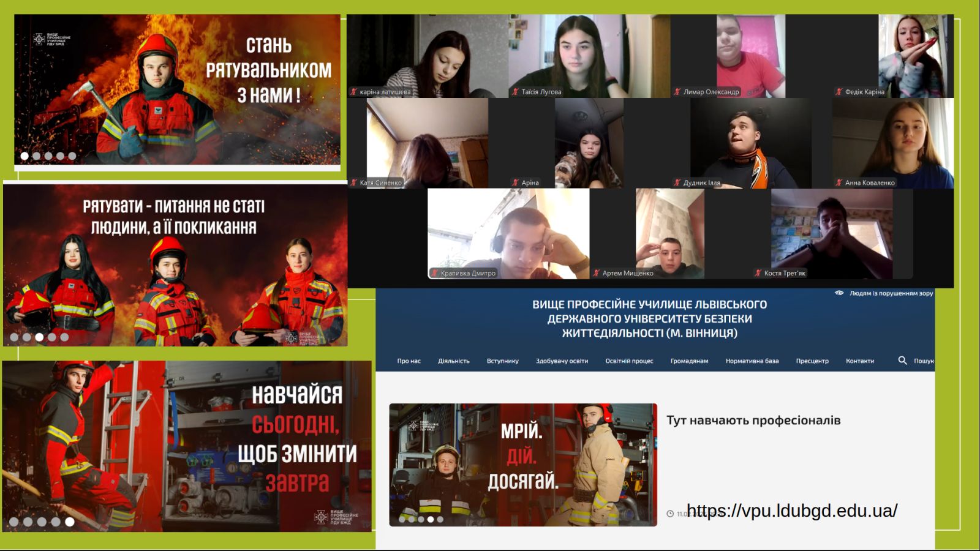Click Людям із порушенням зору link
This screenshot has width=980, height=551.
point(891,293)
